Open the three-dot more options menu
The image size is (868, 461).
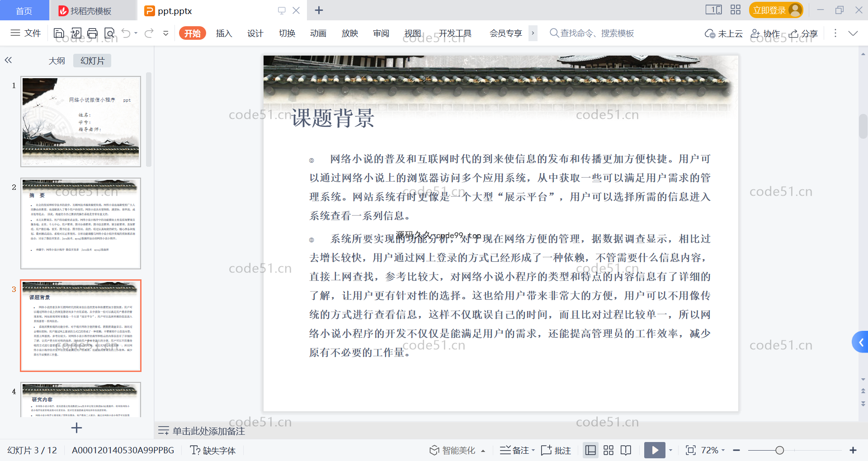835,33
